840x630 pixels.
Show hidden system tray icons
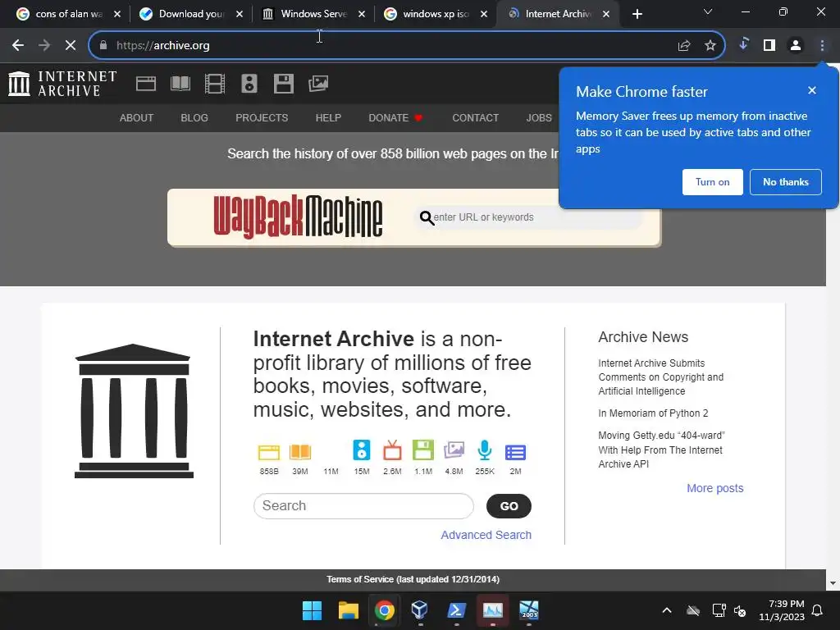pyautogui.click(x=667, y=610)
